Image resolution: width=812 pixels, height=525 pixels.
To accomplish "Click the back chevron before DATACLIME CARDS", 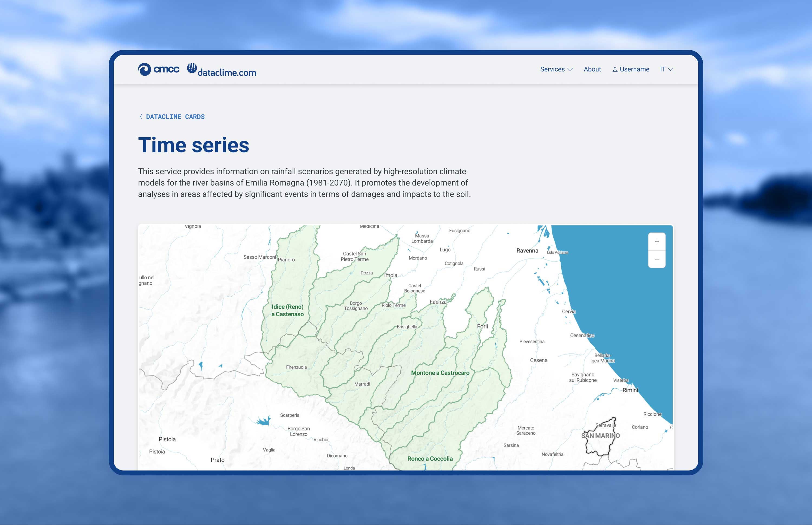I will point(141,117).
